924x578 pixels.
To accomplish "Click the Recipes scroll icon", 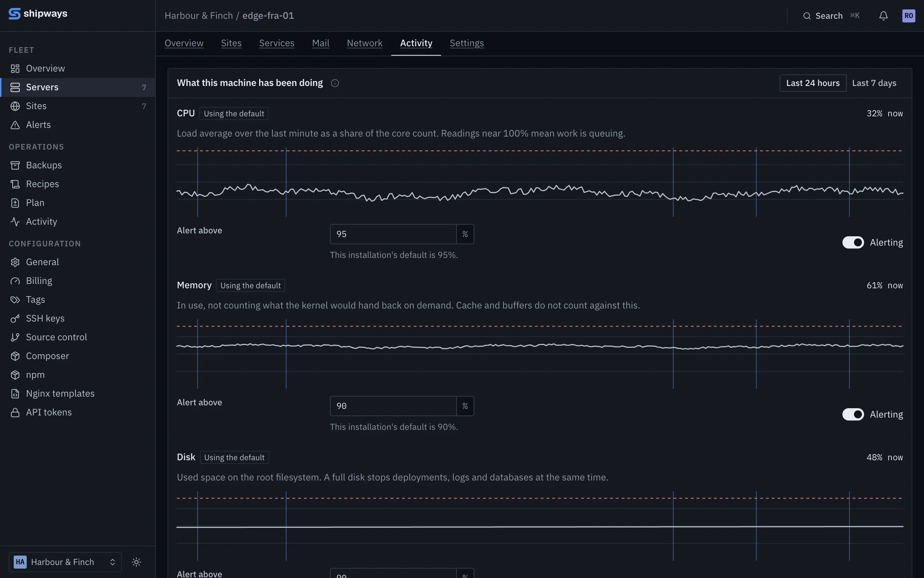I will tap(15, 184).
